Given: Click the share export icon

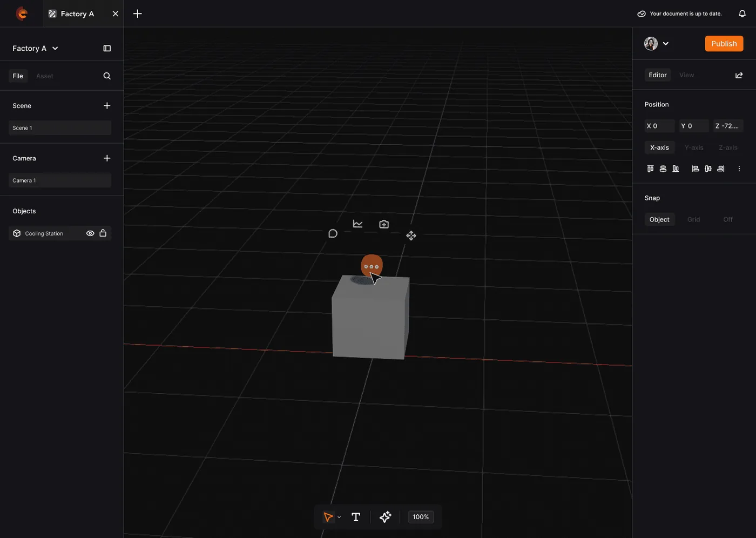Looking at the screenshot, I should [x=739, y=75].
